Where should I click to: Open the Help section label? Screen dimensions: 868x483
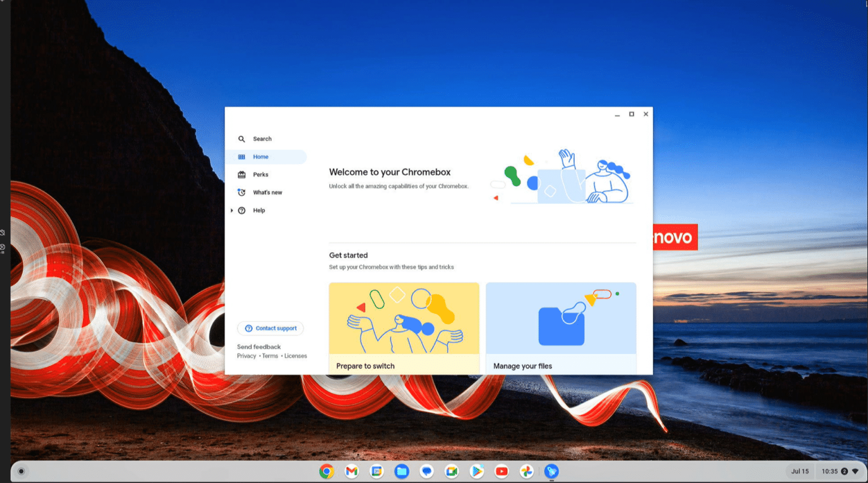pyautogui.click(x=259, y=210)
